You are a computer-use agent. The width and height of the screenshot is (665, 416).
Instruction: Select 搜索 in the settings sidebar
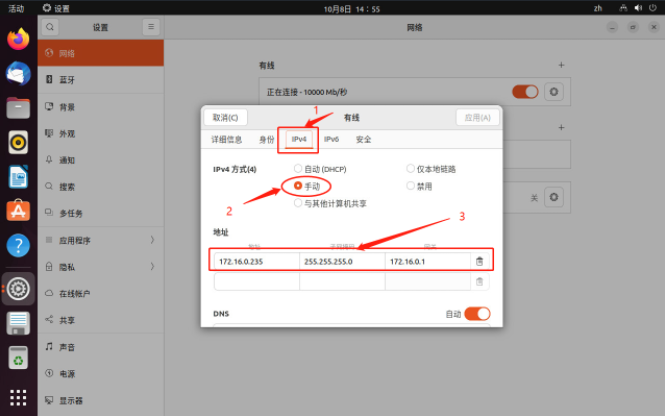(x=101, y=187)
